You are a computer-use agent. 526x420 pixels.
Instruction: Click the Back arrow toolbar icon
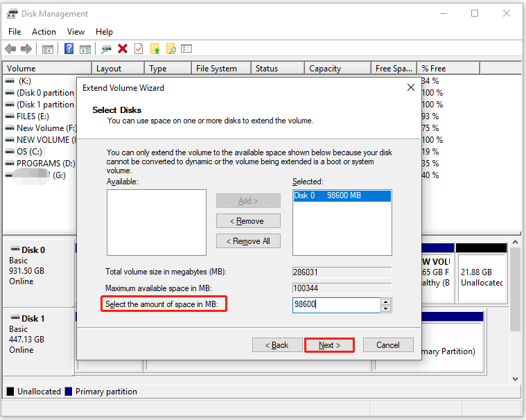pyautogui.click(x=10, y=49)
